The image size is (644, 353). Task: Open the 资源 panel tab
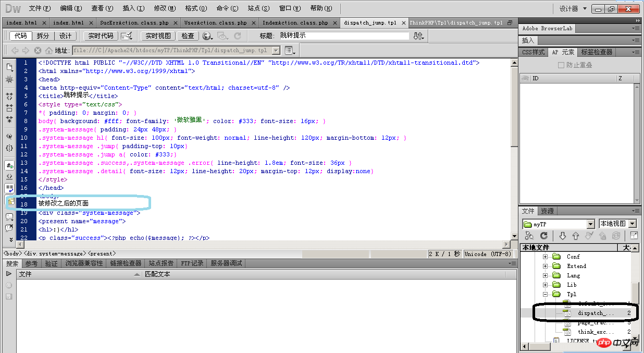[x=547, y=211]
